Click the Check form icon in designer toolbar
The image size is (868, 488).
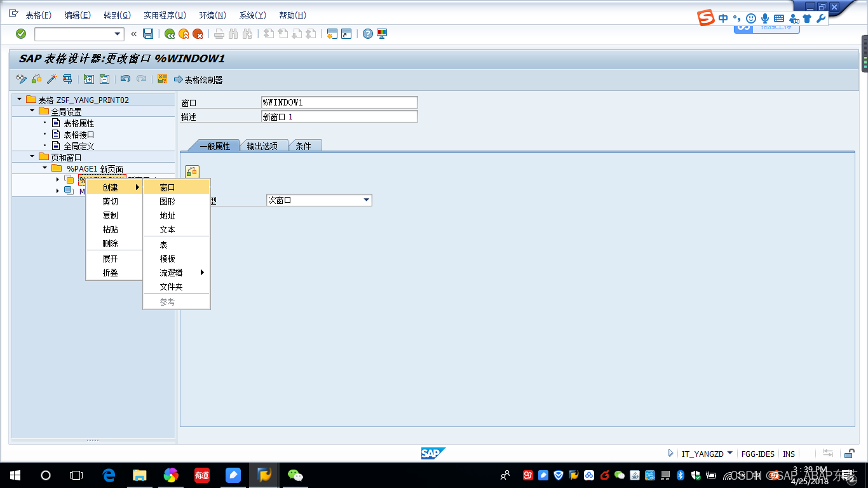[36, 79]
